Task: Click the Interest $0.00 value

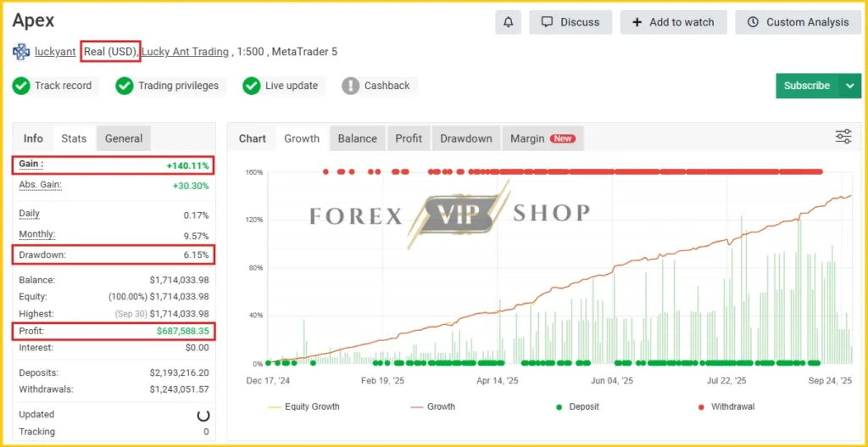Action: 197,349
